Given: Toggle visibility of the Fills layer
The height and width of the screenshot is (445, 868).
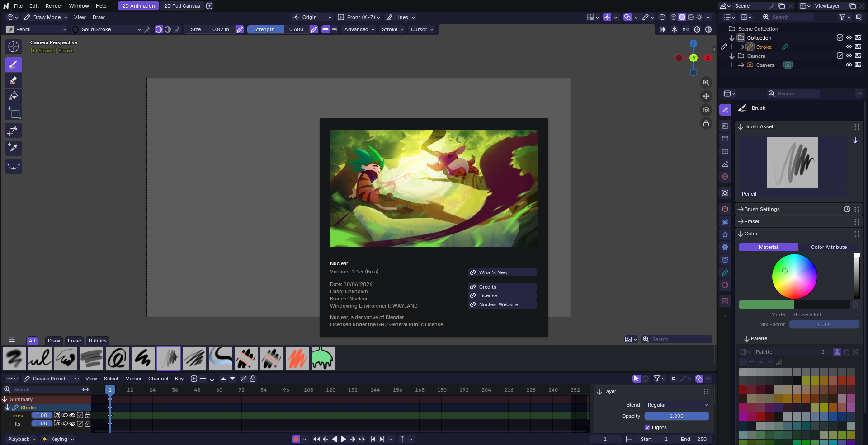Looking at the screenshot, I should (x=72, y=424).
